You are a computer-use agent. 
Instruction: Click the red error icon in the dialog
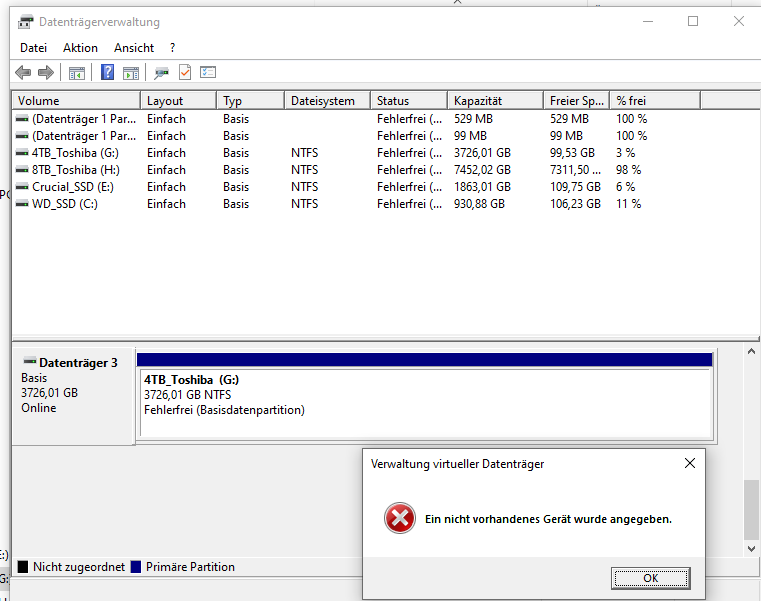[x=399, y=518]
